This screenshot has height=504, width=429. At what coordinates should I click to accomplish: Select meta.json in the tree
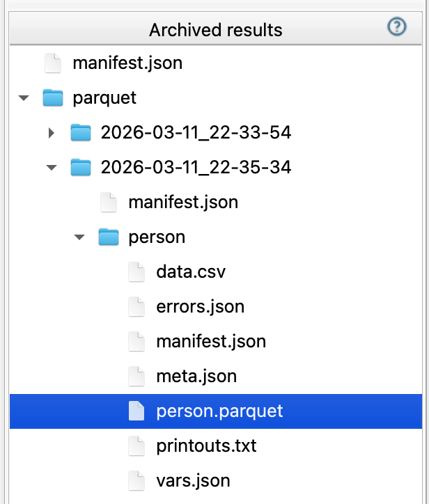[196, 376]
